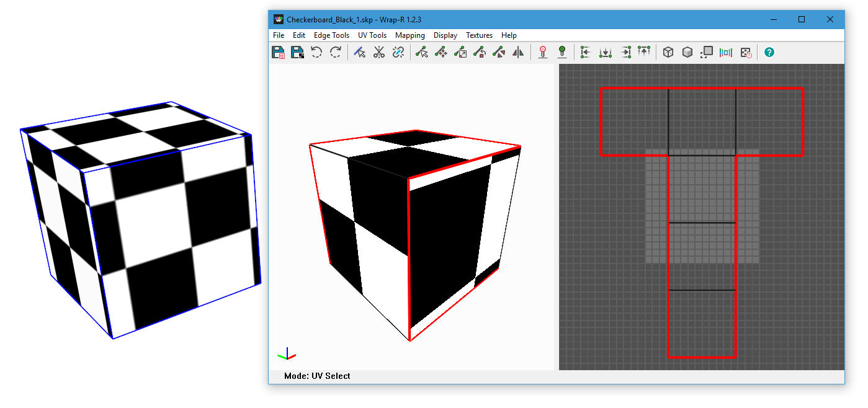This screenshot has height=408, width=868.
Task: Select the chain link weld edges tool
Action: pyautogui.click(x=398, y=53)
